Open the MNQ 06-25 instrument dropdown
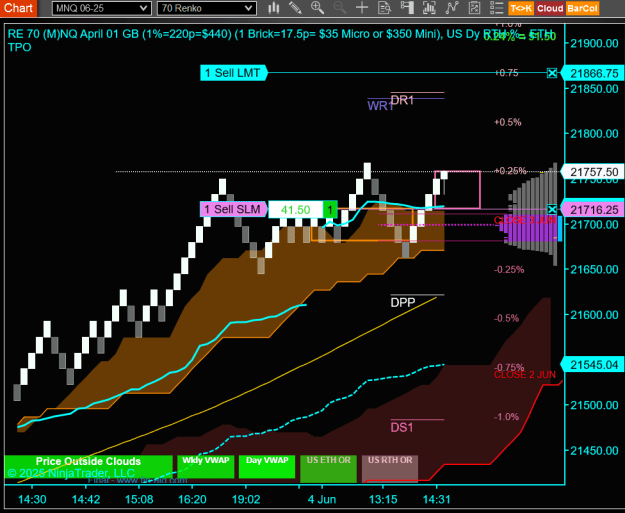The width and height of the screenshot is (625, 513). [x=102, y=8]
